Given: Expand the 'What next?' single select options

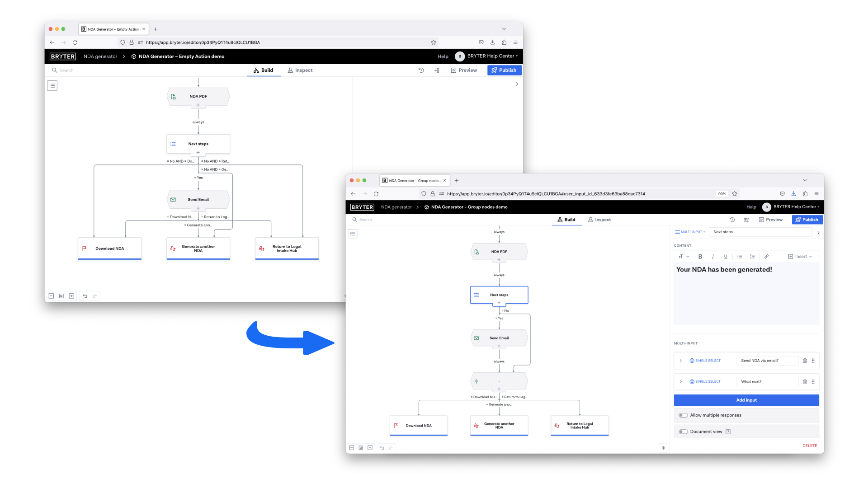Looking at the screenshot, I should 681,381.
